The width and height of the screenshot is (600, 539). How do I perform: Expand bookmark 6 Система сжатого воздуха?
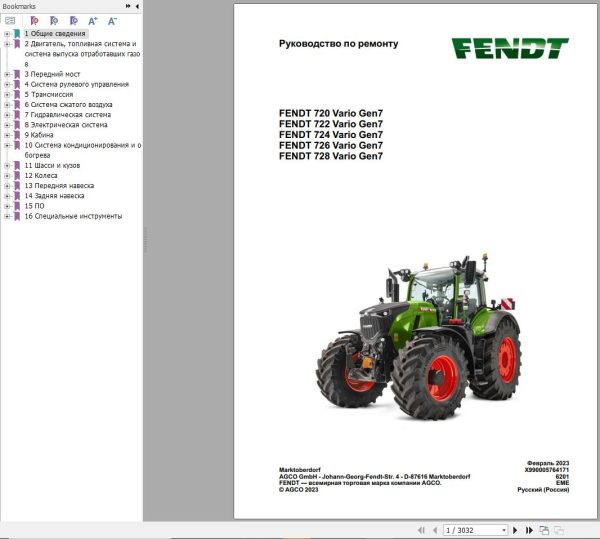(7, 105)
